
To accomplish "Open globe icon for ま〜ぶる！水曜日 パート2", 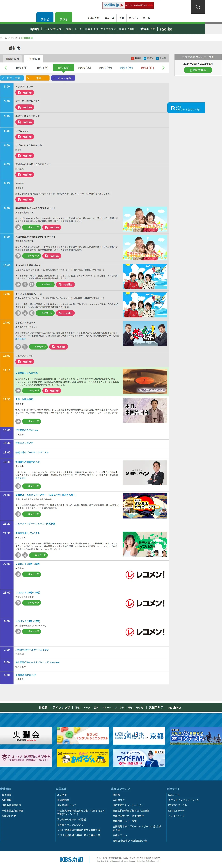I will pyautogui.click(x=18, y=313).
